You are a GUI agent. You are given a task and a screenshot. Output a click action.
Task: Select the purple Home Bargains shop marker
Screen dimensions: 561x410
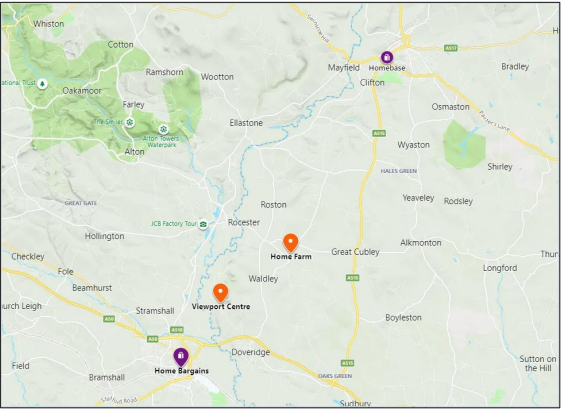[x=181, y=357]
